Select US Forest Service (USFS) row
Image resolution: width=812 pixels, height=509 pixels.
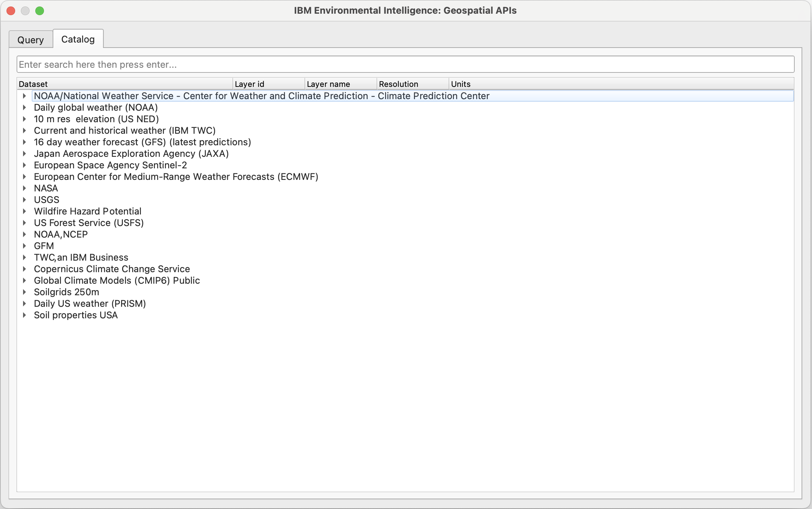89,223
